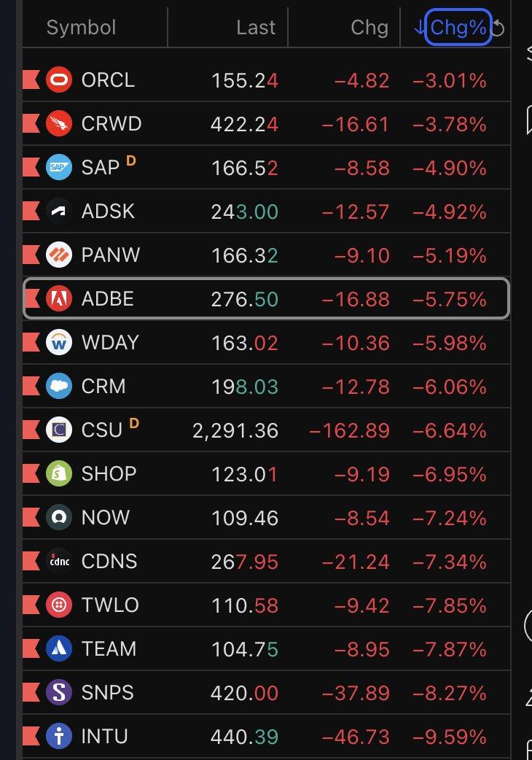Click the sort direction arrow beside Chg%
The height and width of the screenshot is (760, 532).
(x=419, y=28)
